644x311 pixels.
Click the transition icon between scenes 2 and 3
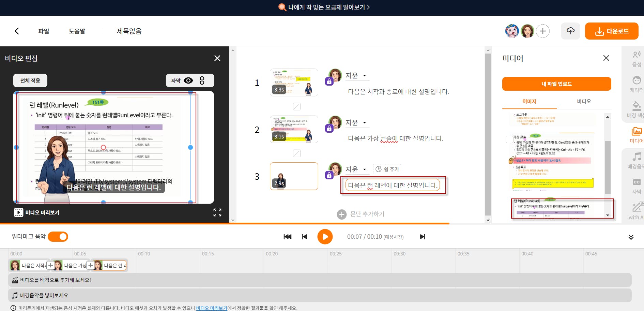pos(297,153)
